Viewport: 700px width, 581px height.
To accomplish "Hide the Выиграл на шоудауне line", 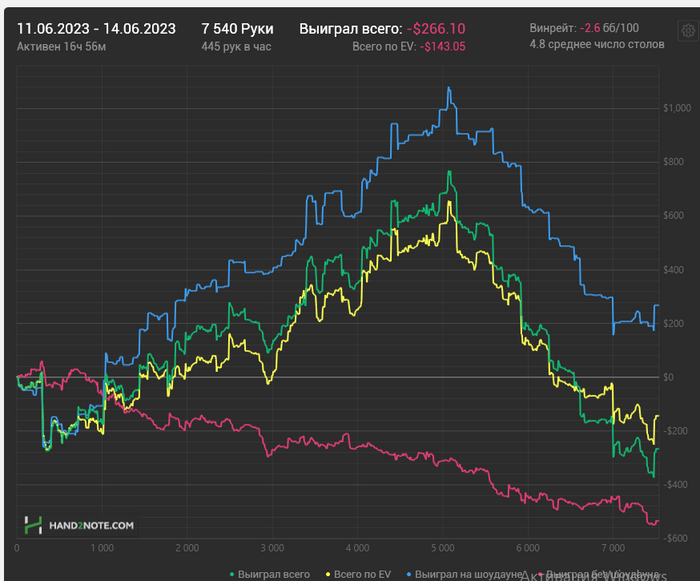I will point(468,575).
